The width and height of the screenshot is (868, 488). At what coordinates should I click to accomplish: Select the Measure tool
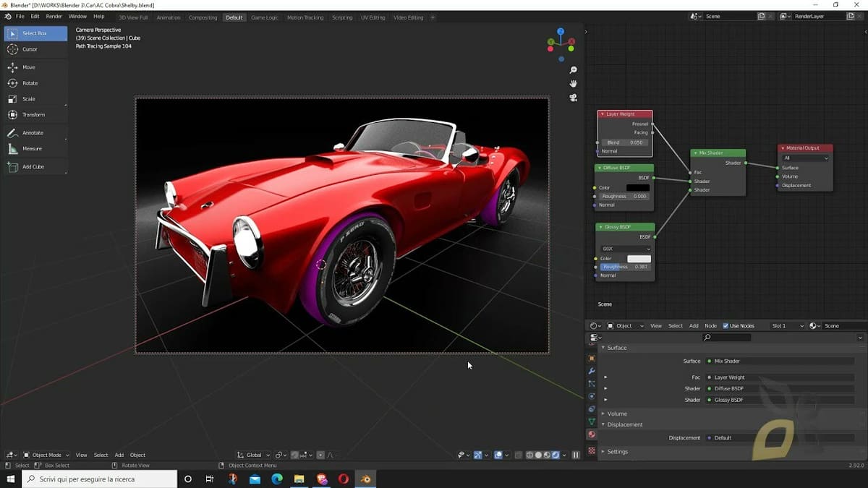[35, 149]
